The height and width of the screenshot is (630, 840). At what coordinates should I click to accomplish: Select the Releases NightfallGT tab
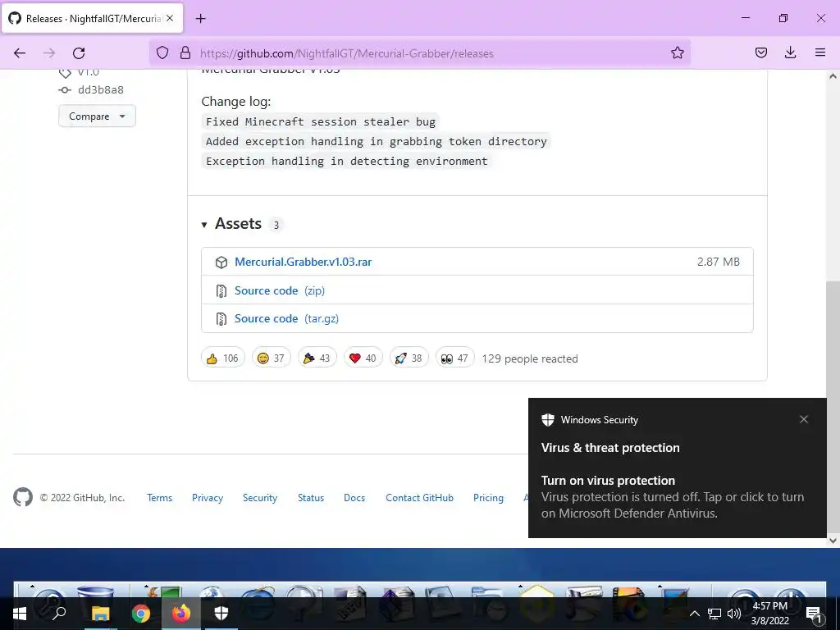click(92, 18)
